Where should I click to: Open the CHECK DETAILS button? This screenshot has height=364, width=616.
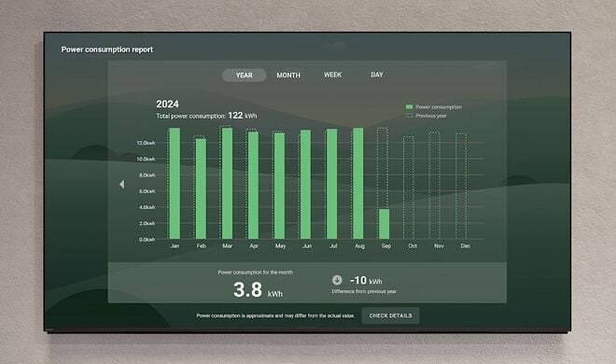click(390, 315)
